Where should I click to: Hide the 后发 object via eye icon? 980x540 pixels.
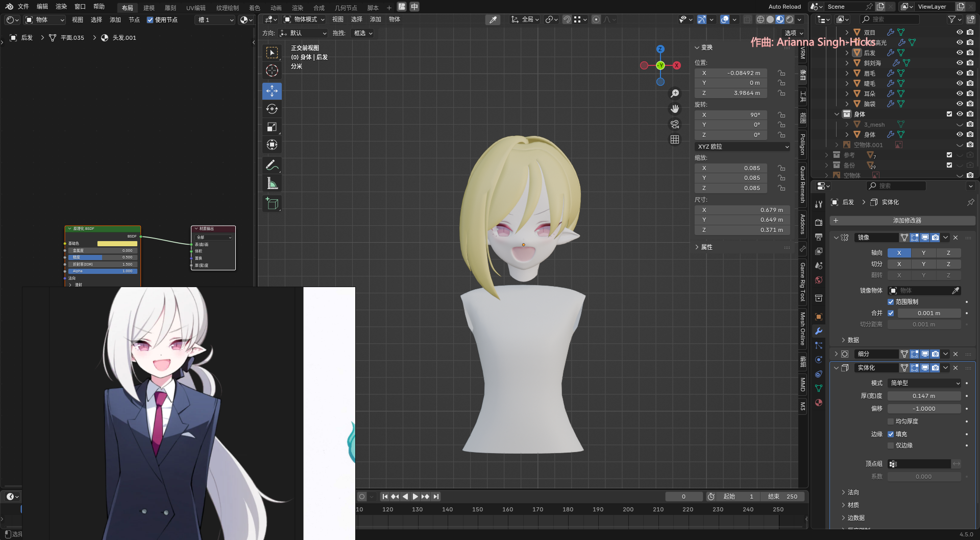click(960, 53)
